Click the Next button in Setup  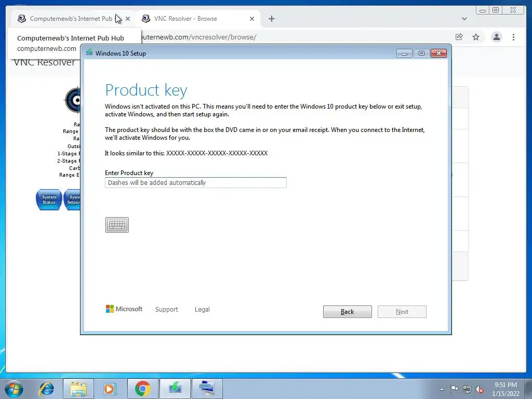[x=402, y=312]
